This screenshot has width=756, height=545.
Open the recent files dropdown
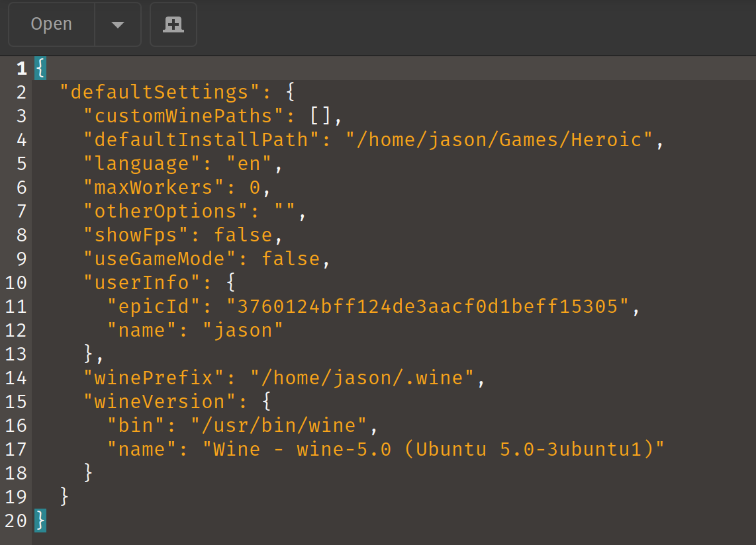point(118,24)
